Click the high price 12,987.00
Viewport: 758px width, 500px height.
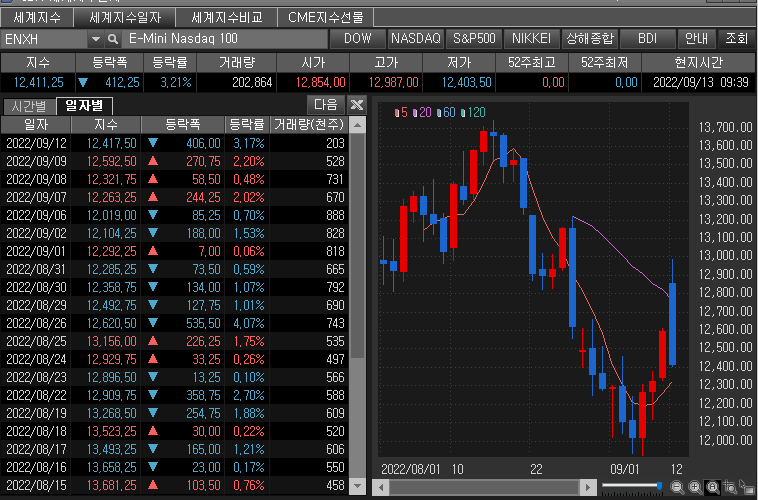click(x=394, y=83)
